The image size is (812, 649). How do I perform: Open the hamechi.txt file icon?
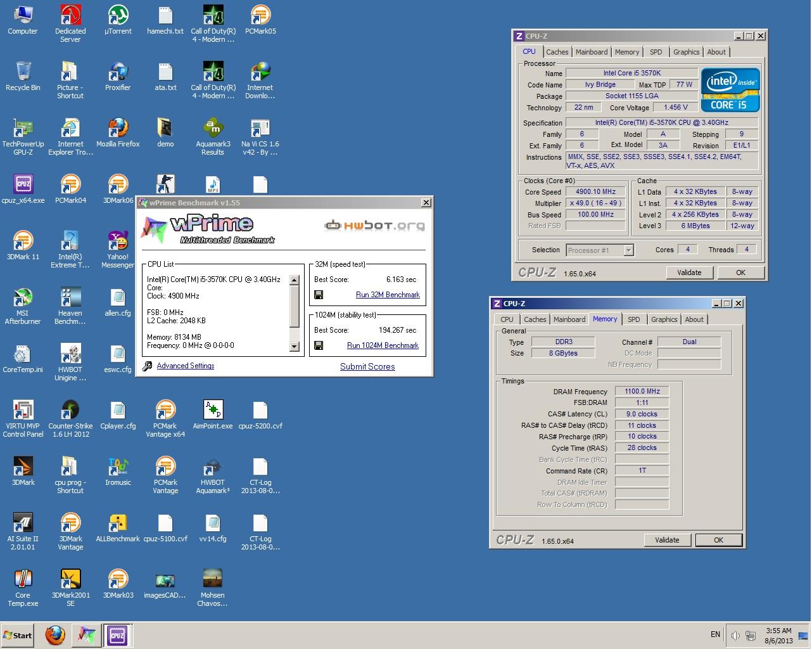click(x=165, y=20)
